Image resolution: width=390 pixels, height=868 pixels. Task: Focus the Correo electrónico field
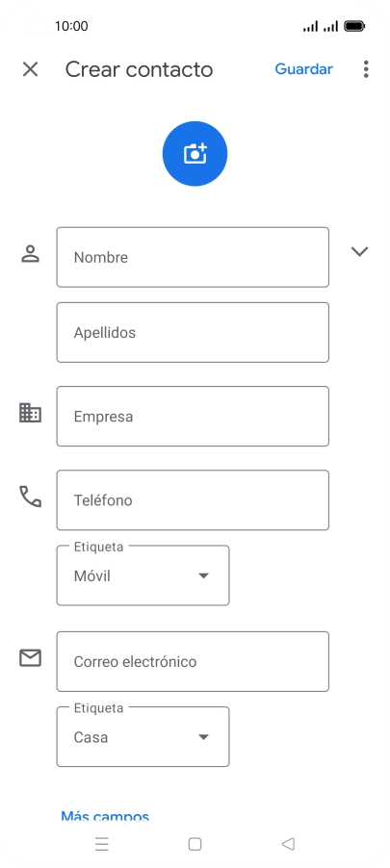[193, 661]
